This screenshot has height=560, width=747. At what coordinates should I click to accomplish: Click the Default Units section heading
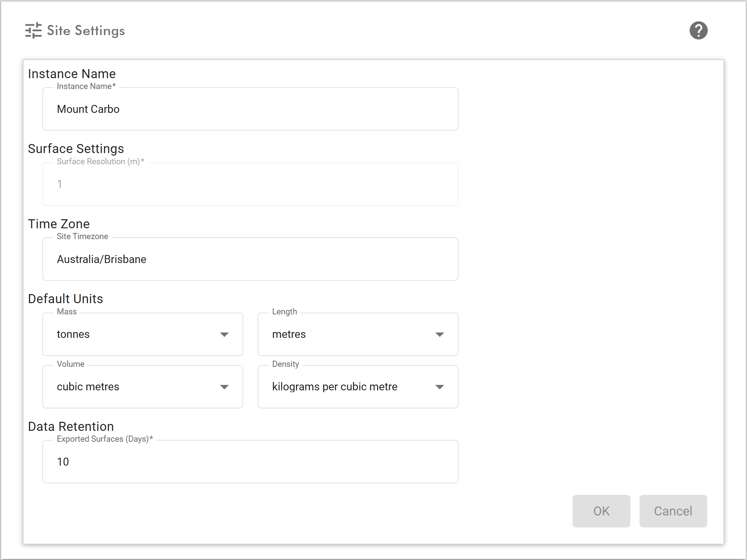[66, 299]
